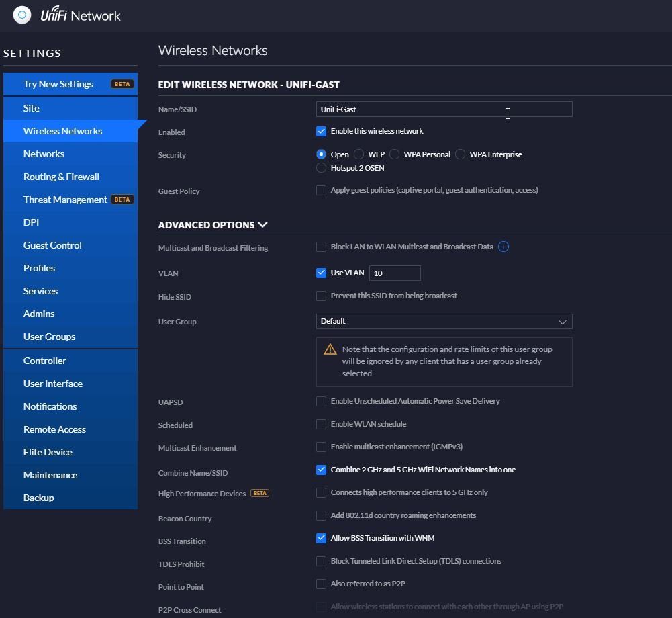The height and width of the screenshot is (618, 672).
Task: Click the warning triangle in user group note
Action: click(330, 349)
